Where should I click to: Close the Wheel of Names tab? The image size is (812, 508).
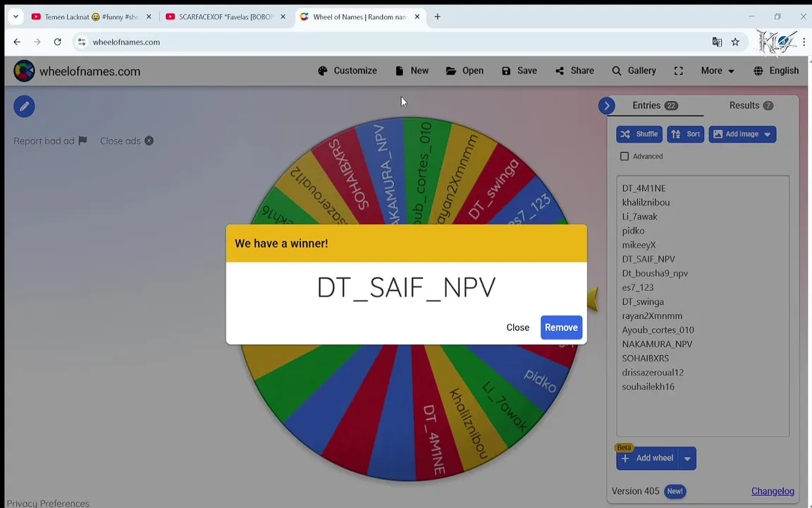click(x=417, y=17)
